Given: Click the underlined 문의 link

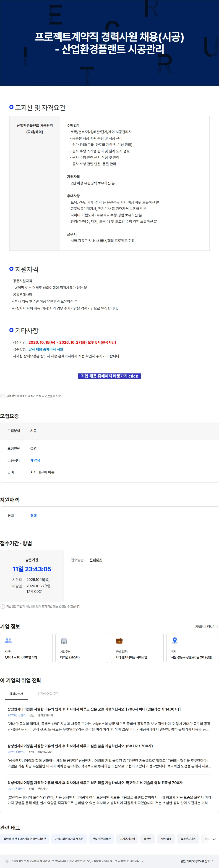Looking at the screenshot, I should click(50, 396).
